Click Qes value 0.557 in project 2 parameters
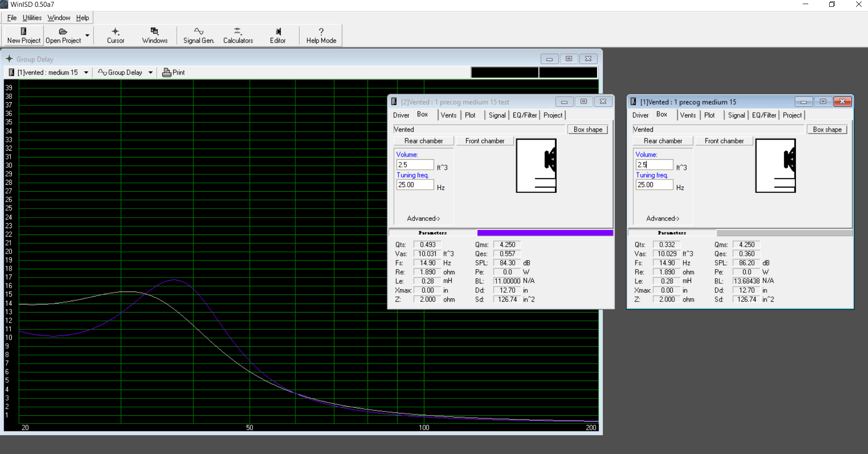Screen dimensions: 868x454 [507, 254]
